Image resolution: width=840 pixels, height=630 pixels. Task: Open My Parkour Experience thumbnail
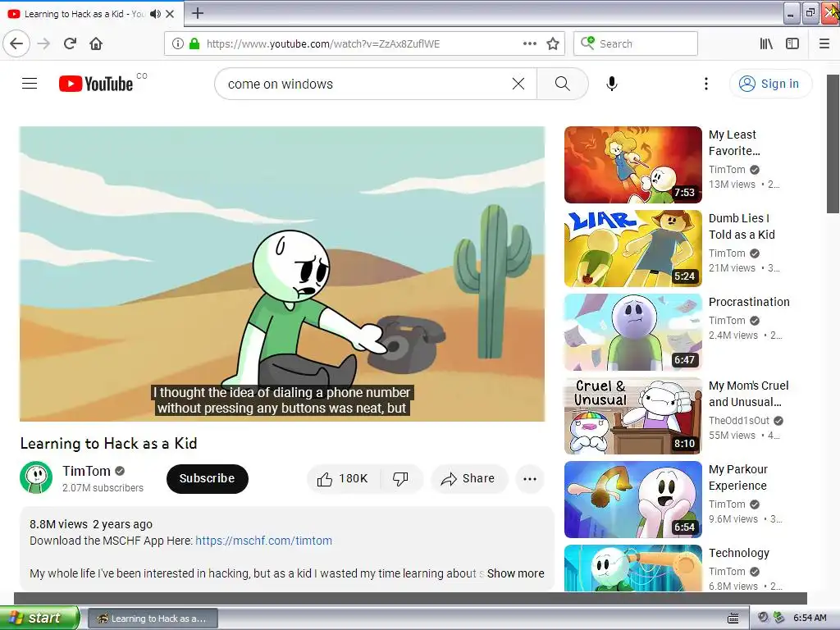[632, 500]
